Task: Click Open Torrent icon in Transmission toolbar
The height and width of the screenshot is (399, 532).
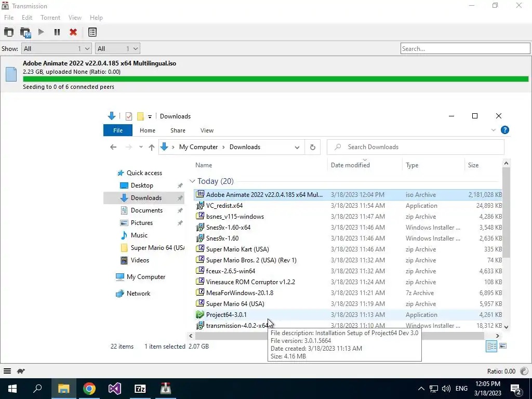Action: (x=9, y=32)
